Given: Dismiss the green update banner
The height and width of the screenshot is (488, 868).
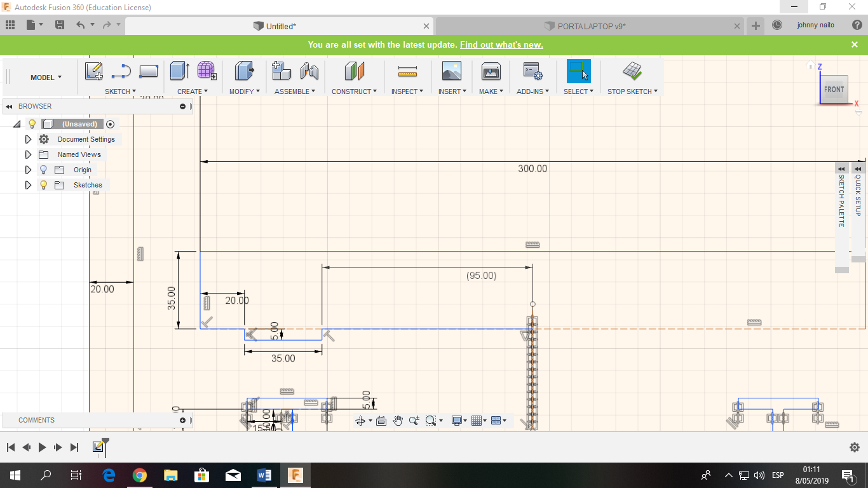Looking at the screenshot, I should click(855, 44).
